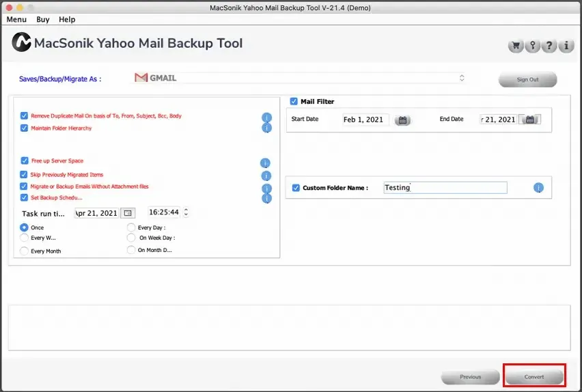Select the Once radio button

(x=24, y=227)
